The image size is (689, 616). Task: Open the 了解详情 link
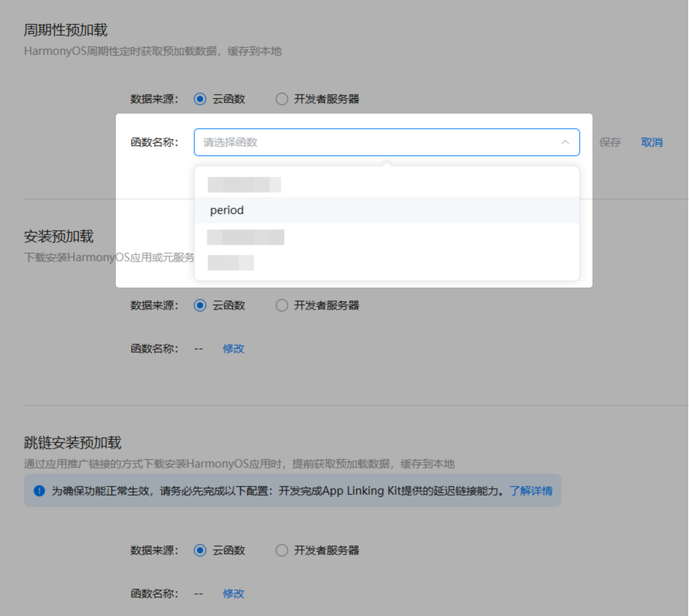531,491
